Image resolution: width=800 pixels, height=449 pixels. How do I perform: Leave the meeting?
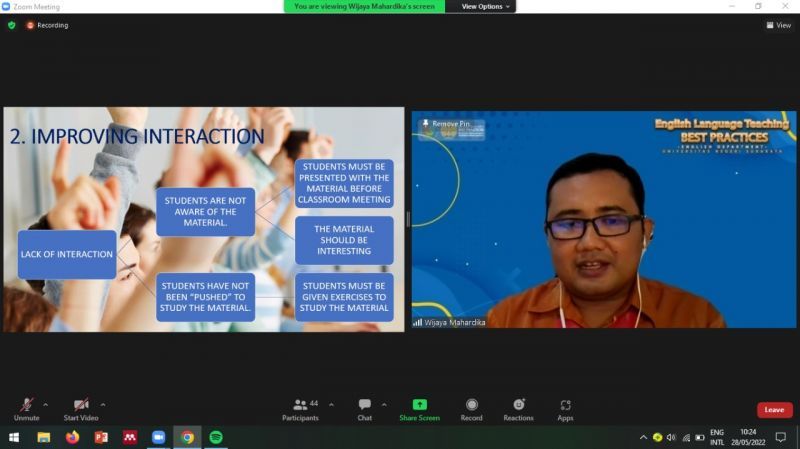(x=774, y=410)
